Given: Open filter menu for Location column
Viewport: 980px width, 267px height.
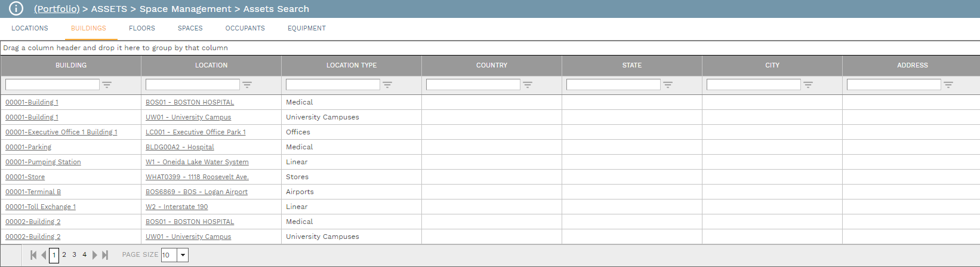Looking at the screenshot, I should pyautogui.click(x=247, y=85).
